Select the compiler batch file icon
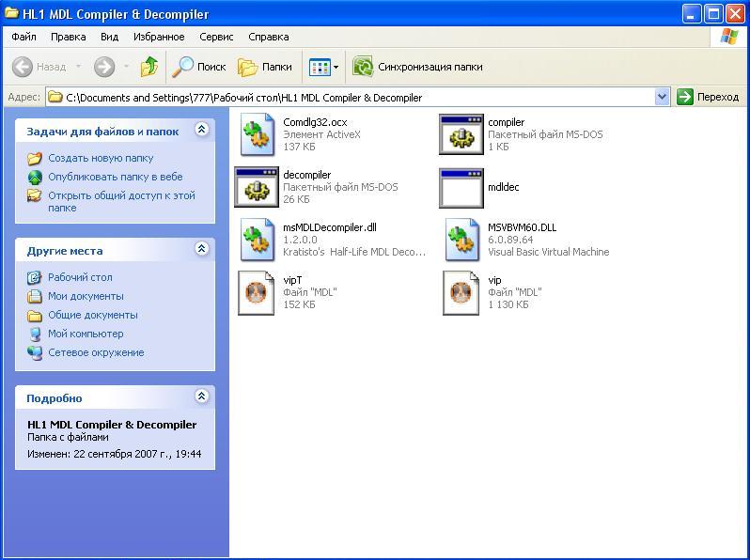 pyautogui.click(x=461, y=134)
